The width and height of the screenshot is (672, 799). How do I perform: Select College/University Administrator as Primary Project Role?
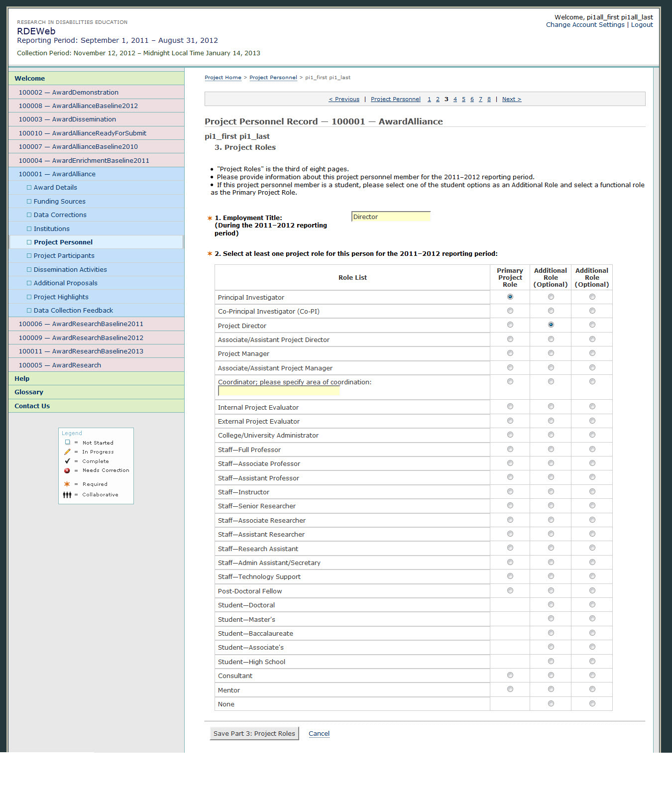click(x=510, y=435)
